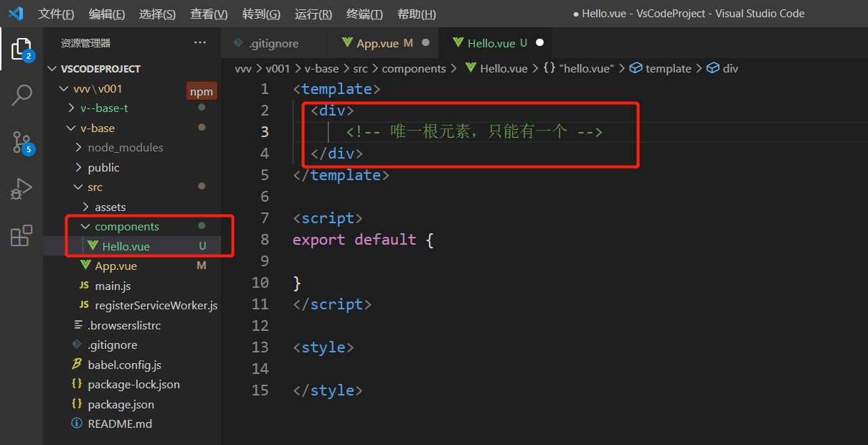
Task: Open the 终端(T) menu
Action: tap(364, 14)
